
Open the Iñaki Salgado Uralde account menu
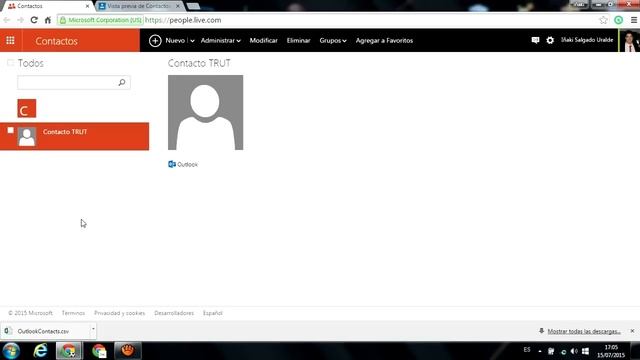click(x=587, y=40)
